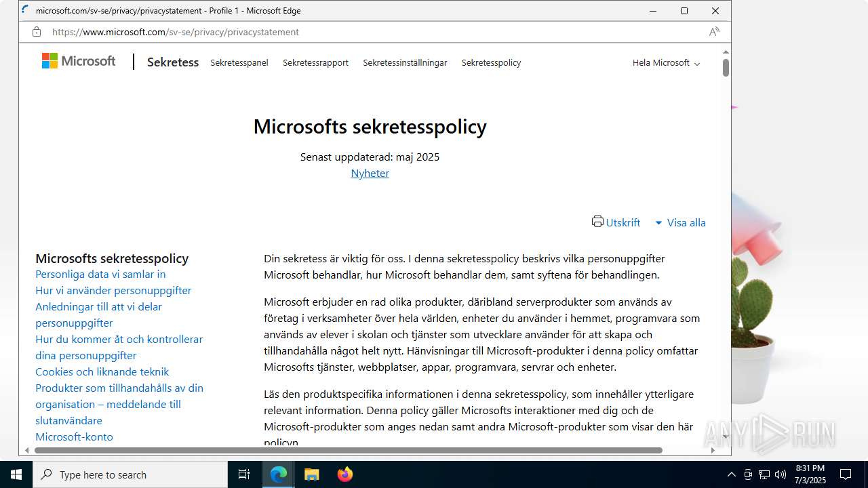The width and height of the screenshot is (868, 488).
Task: Click the Senast uppdaterad: maj 2025 text
Action: pos(370,157)
